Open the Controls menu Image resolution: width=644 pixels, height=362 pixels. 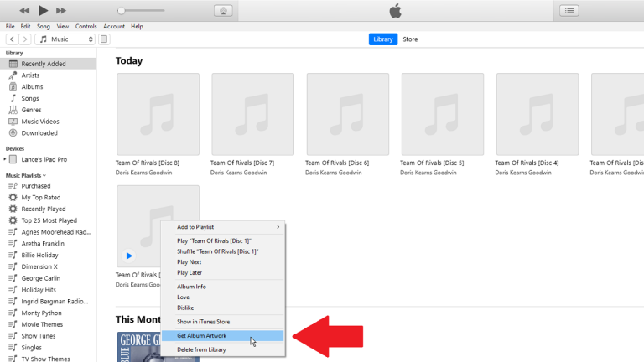(86, 26)
